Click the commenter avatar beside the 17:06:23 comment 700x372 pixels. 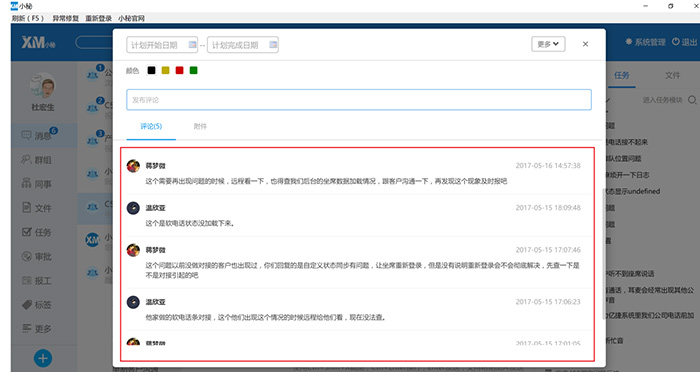(x=133, y=302)
